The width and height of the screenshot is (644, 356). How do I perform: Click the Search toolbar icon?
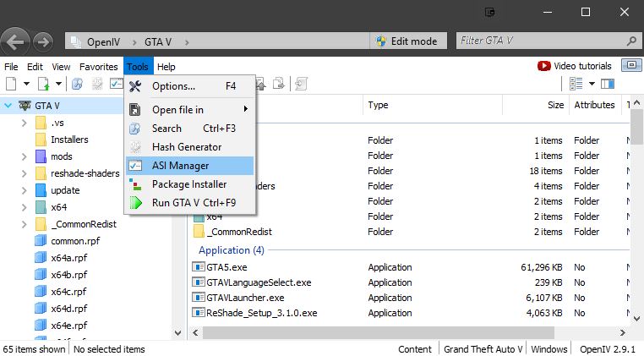click(x=77, y=84)
